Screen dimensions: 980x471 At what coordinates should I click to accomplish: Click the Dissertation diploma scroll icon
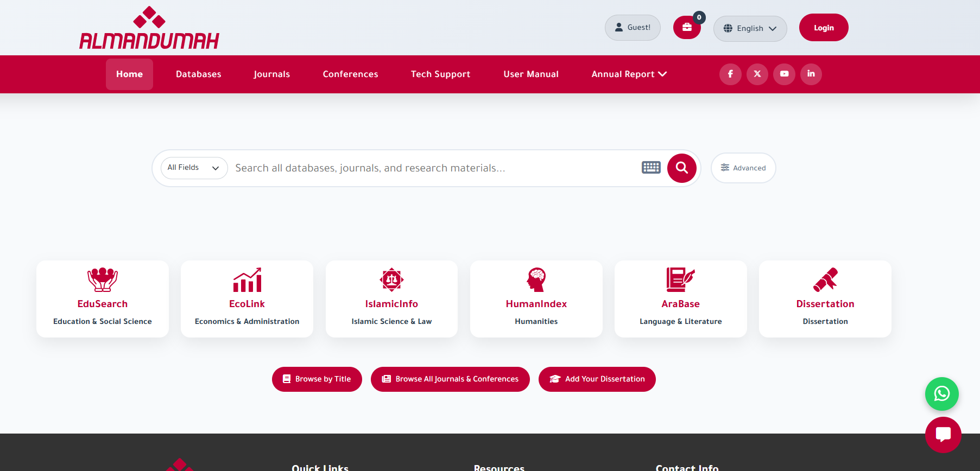[825, 280]
